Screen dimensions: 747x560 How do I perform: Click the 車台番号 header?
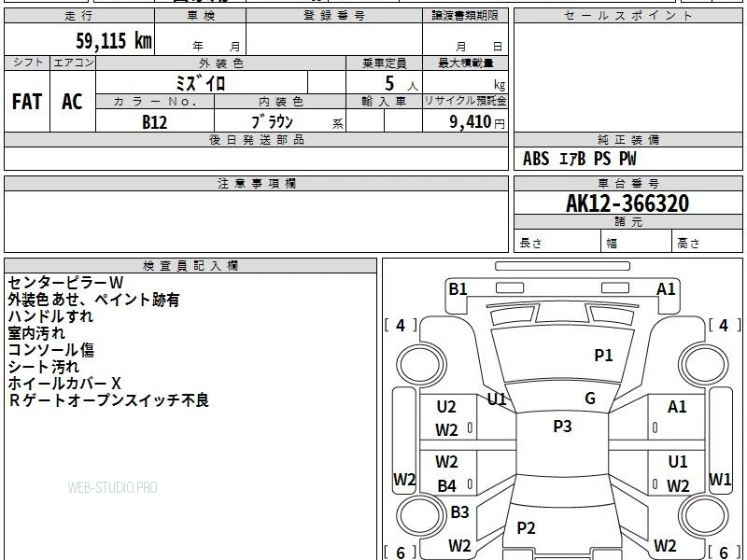[x=627, y=183]
